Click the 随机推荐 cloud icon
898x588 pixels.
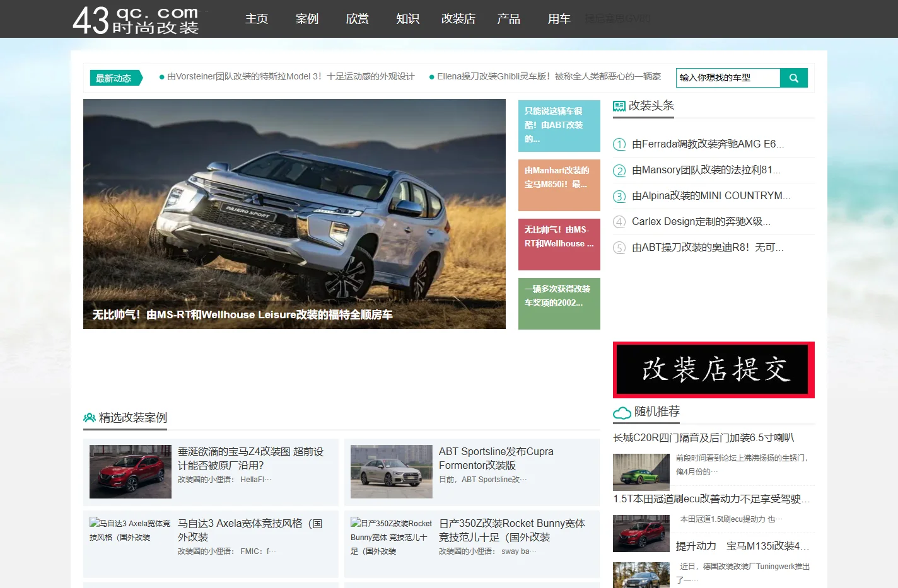point(622,413)
